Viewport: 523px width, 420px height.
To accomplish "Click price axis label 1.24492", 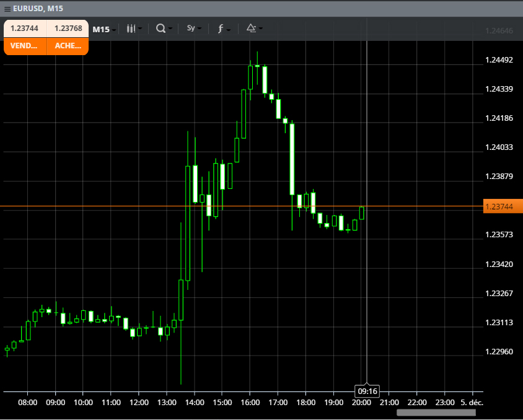I will (x=499, y=60).
